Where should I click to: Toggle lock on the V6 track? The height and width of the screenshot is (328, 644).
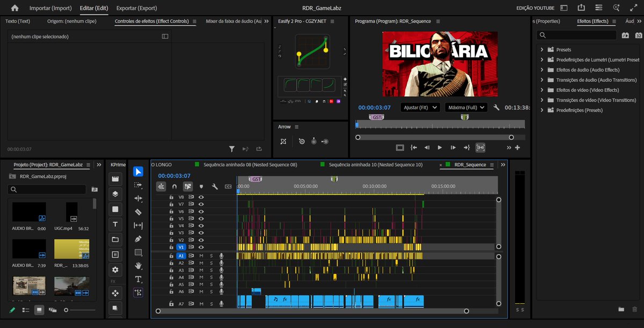(171, 211)
